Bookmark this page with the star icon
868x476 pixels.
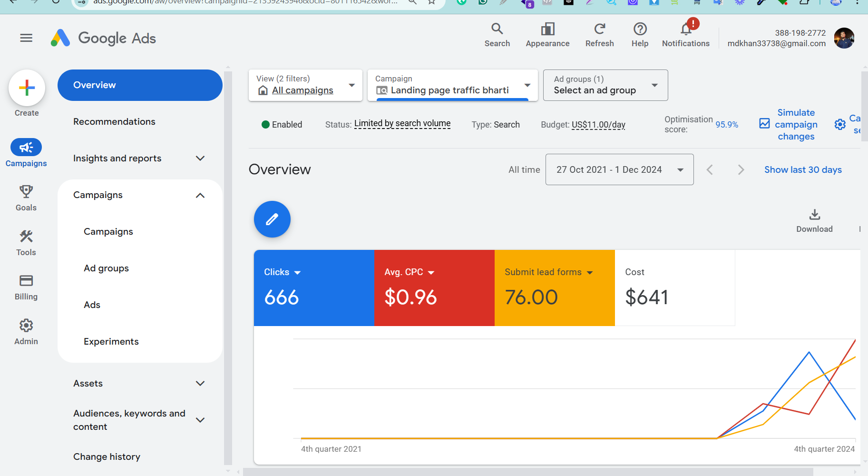pos(431,2)
